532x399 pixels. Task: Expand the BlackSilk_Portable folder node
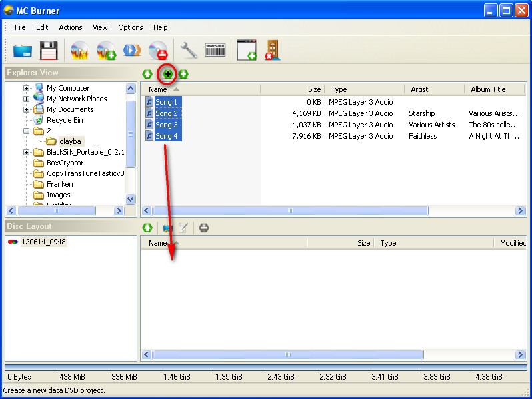point(27,152)
